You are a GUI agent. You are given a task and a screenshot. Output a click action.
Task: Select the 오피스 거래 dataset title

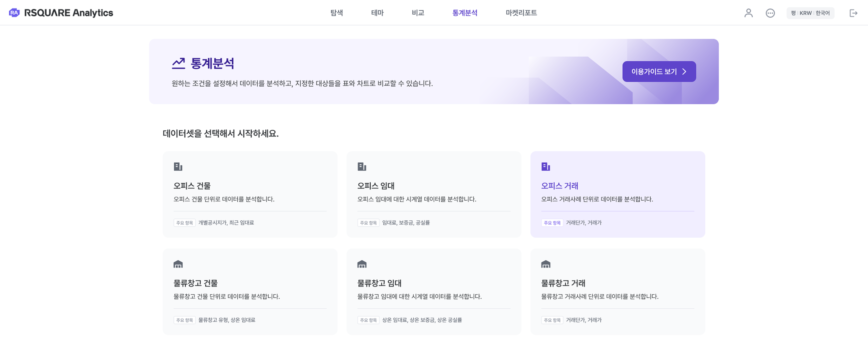click(x=559, y=186)
